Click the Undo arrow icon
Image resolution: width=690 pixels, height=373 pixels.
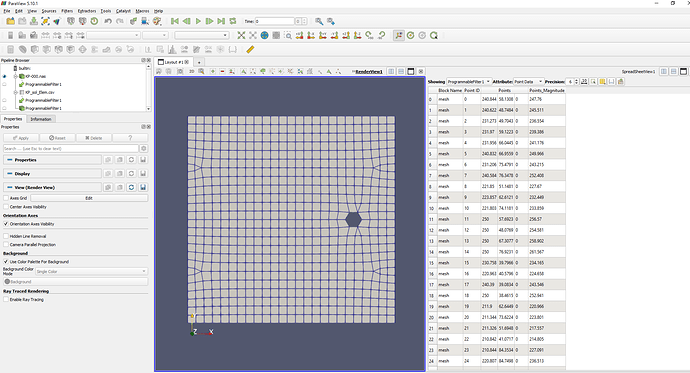(x=108, y=21)
